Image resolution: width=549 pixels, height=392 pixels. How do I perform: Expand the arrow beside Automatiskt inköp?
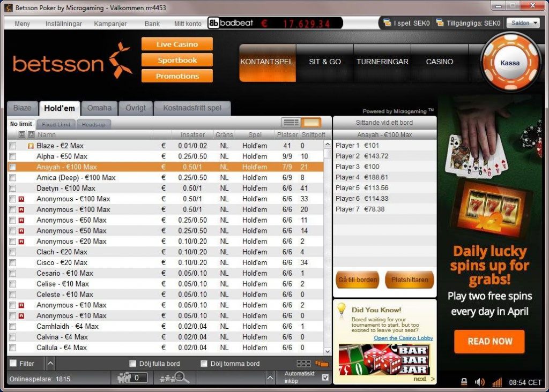270,378
